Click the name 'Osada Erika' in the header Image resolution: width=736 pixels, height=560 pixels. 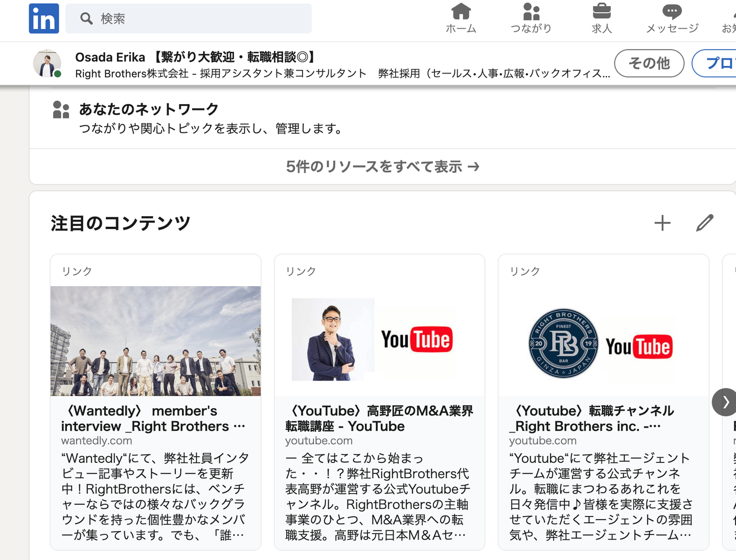(x=110, y=57)
